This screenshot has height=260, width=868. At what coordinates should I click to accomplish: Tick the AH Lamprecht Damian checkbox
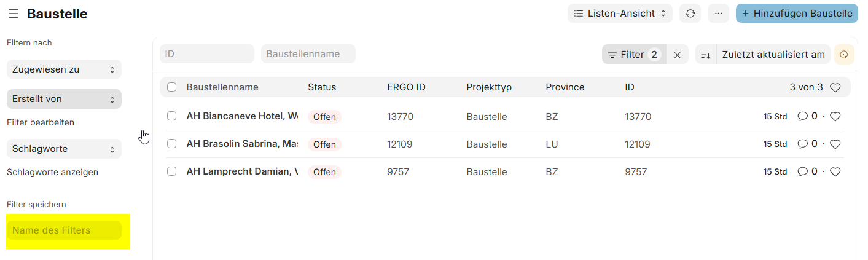click(x=172, y=171)
